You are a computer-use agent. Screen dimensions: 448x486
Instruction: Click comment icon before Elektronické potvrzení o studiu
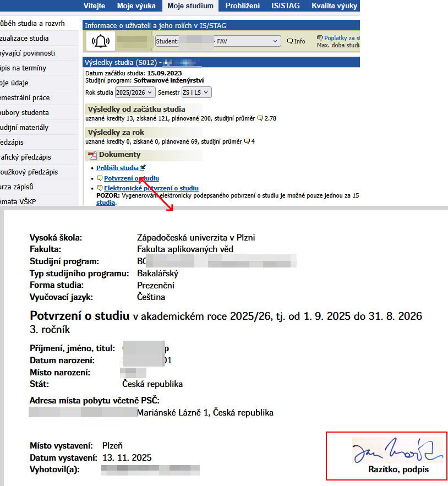click(99, 188)
